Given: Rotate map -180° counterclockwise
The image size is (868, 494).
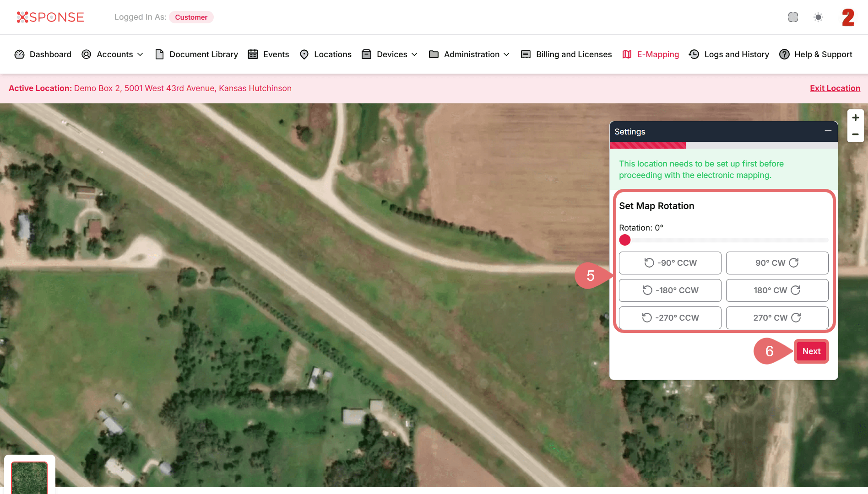Looking at the screenshot, I should (x=670, y=290).
